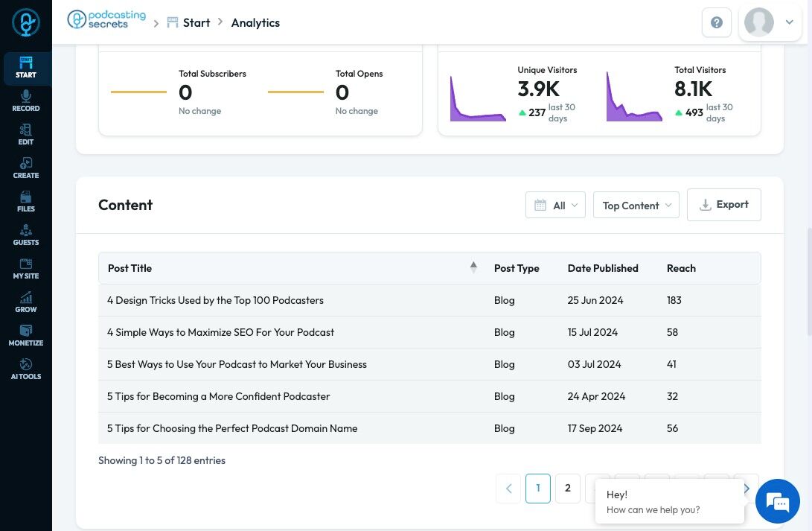Open the Grow analytics section
This screenshot has height=531, width=812.
tap(26, 302)
